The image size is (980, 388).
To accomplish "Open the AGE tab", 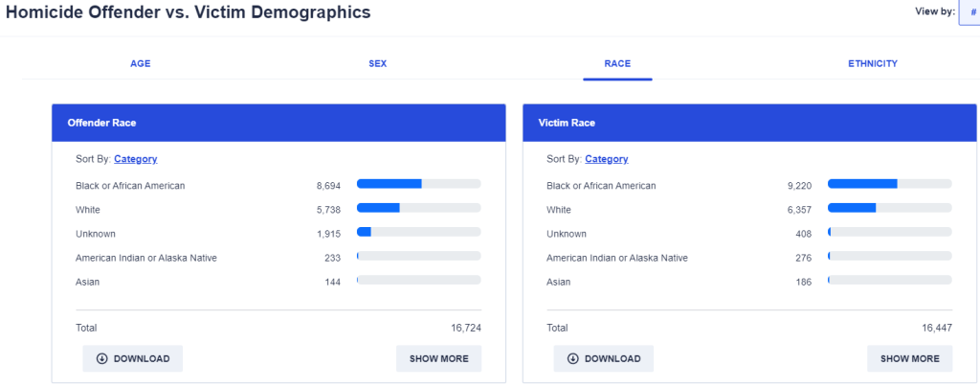I will coord(141,64).
